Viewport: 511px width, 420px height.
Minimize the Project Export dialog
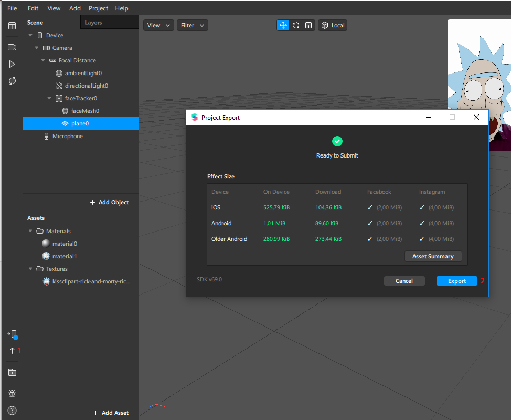tap(429, 117)
